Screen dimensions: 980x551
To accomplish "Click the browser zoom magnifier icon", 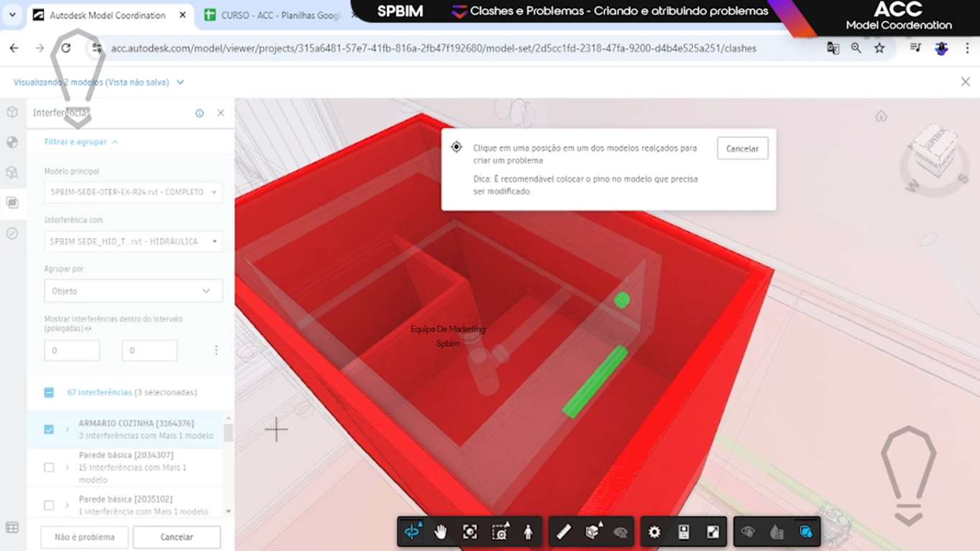I will (x=856, y=48).
